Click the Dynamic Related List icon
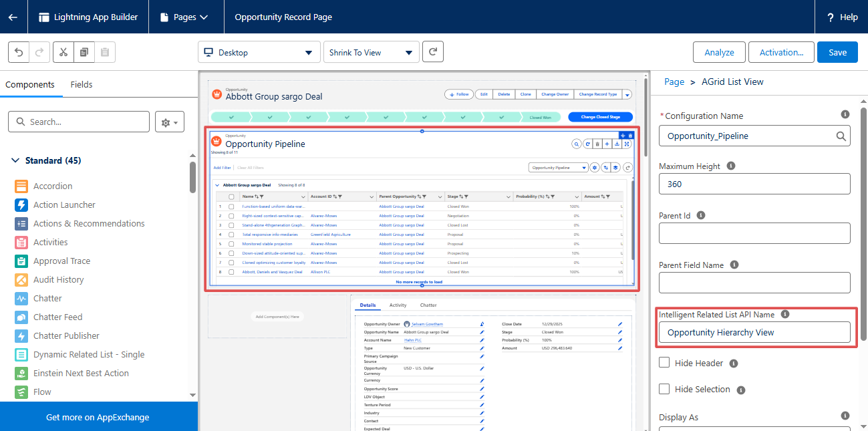The height and width of the screenshot is (431, 868). pyautogui.click(x=21, y=355)
